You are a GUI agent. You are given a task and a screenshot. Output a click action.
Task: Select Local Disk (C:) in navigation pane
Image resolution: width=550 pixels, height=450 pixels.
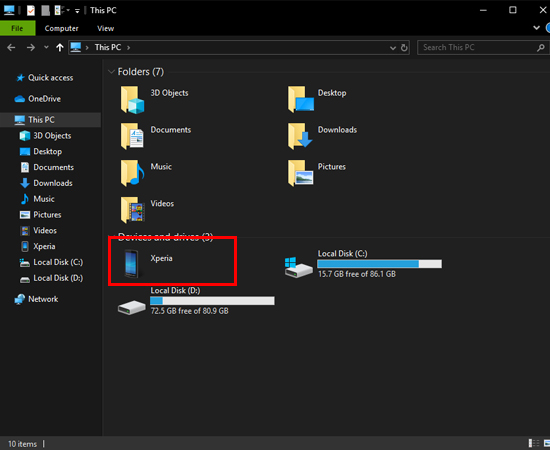click(51, 262)
